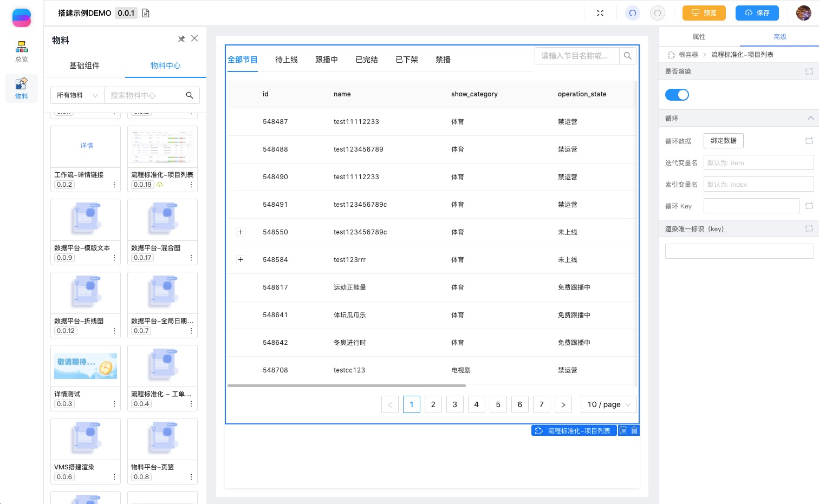
Task: Click the search icon in 搜索物料中心 box
Action: pyautogui.click(x=190, y=95)
